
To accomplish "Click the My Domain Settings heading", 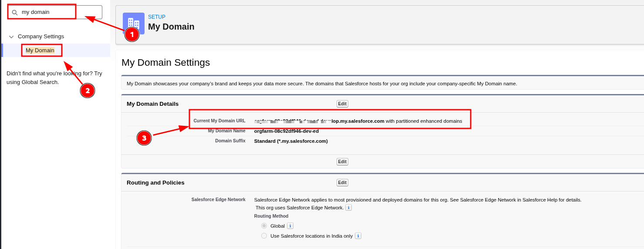I will (x=165, y=62).
